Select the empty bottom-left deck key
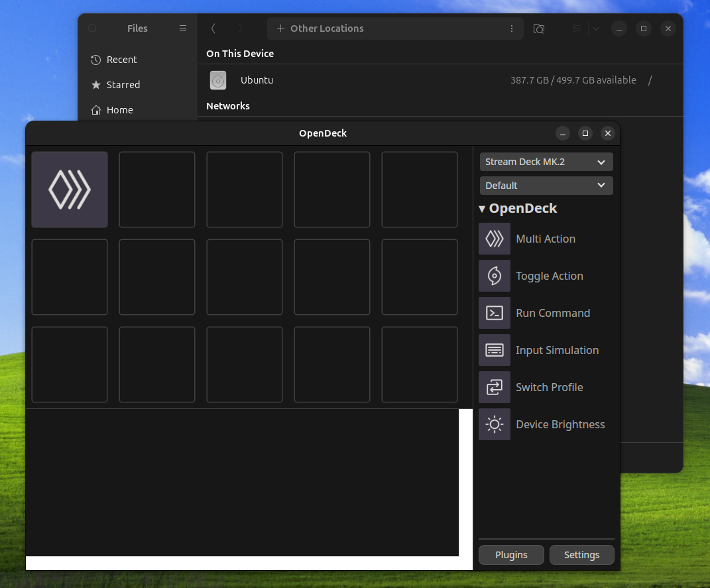Screen dimensions: 710x588 [70, 365]
